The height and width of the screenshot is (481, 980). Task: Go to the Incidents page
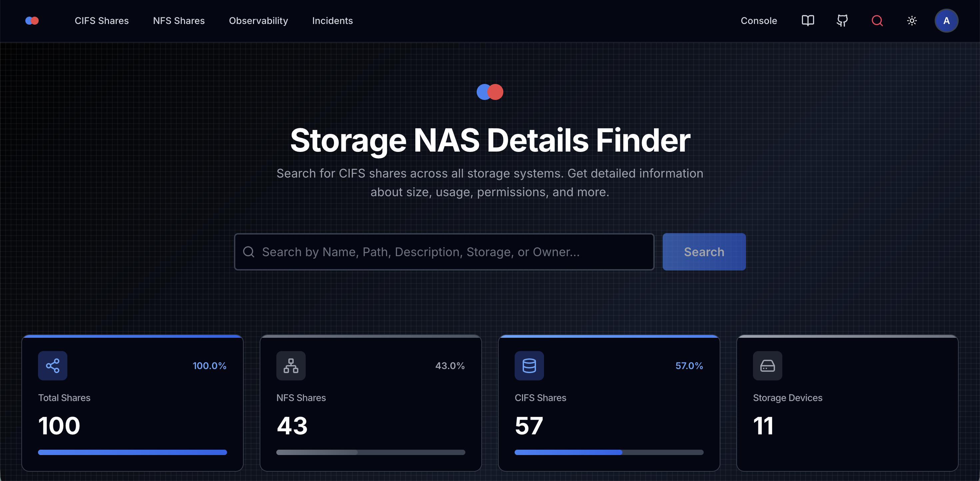333,21
